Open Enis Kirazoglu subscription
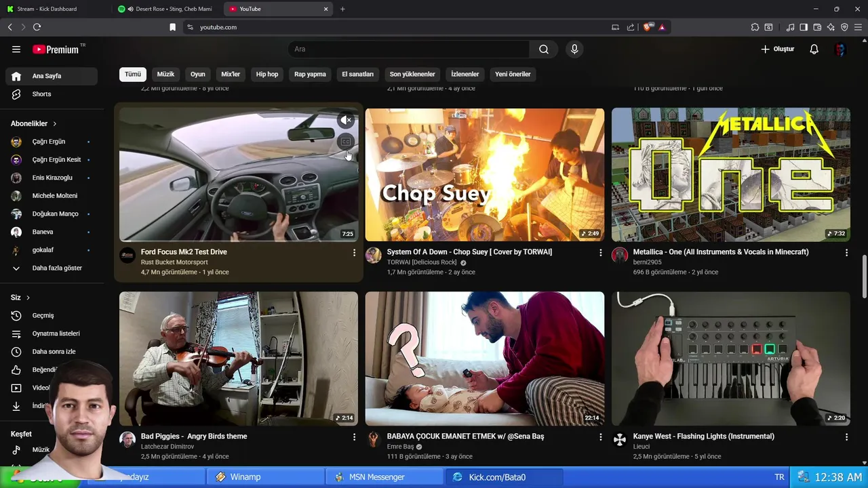Viewport: 868px width, 488px height. pyautogui.click(x=52, y=178)
